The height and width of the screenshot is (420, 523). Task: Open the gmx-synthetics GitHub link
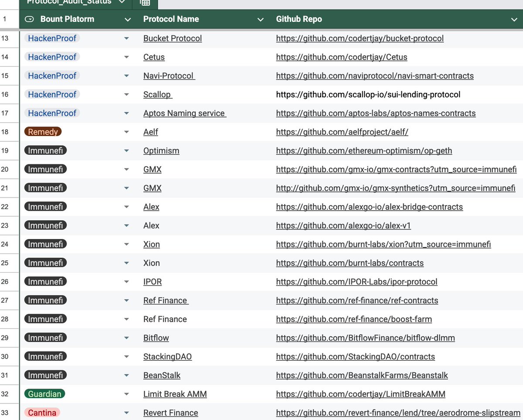[396, 188]
